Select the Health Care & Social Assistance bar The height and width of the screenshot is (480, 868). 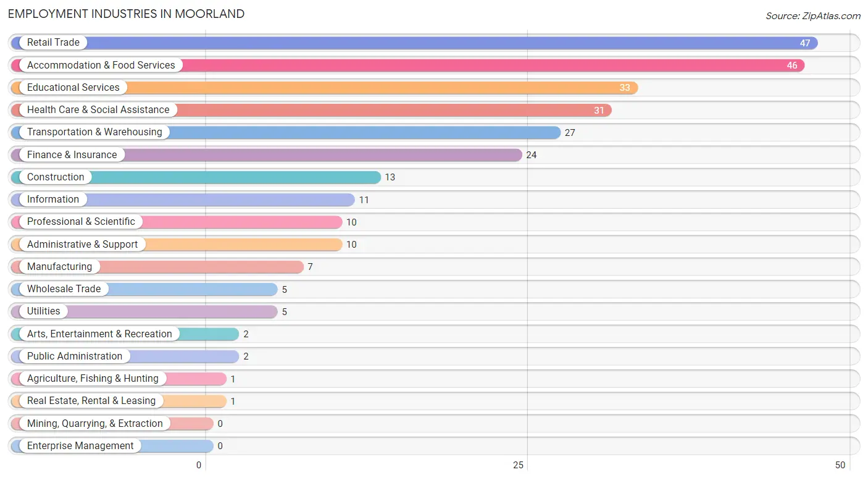[x=311, y=110]
